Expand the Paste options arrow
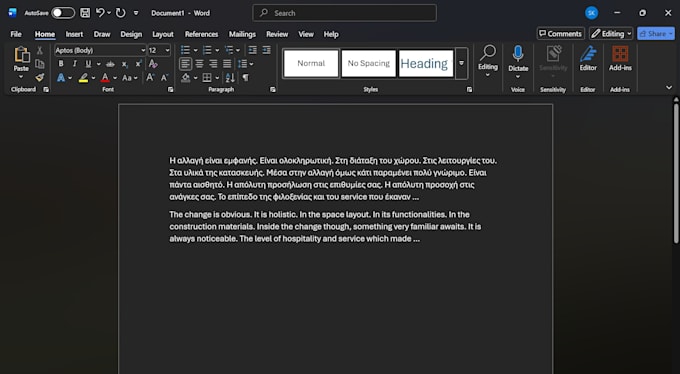This screenshot has height=374, width=680. pos(21,77)
